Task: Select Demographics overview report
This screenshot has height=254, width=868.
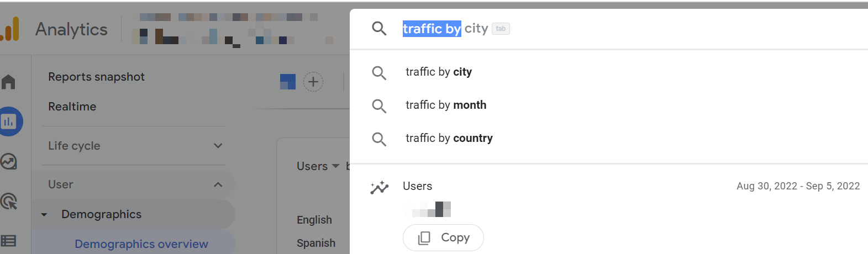Action: 141,244
